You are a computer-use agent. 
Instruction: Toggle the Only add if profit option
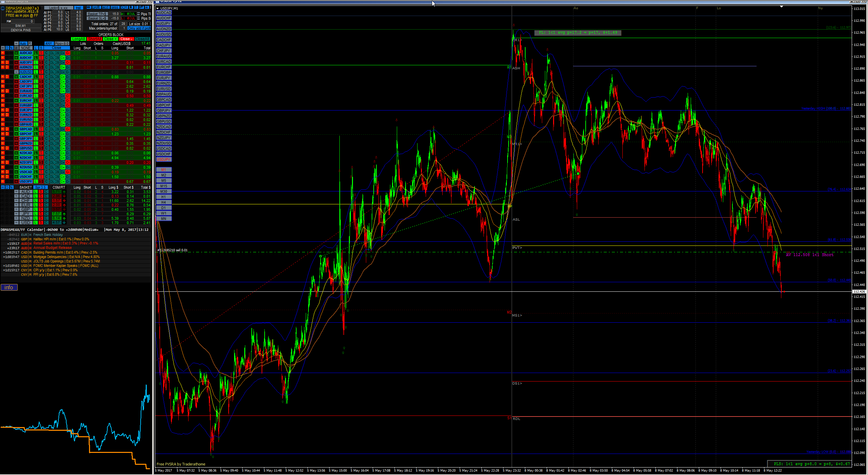point(139,28)
